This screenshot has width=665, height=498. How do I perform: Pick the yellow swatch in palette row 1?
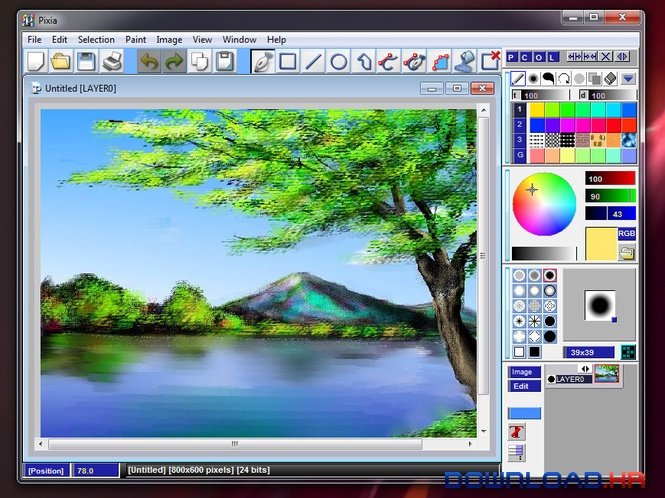[x=536, y=109]
